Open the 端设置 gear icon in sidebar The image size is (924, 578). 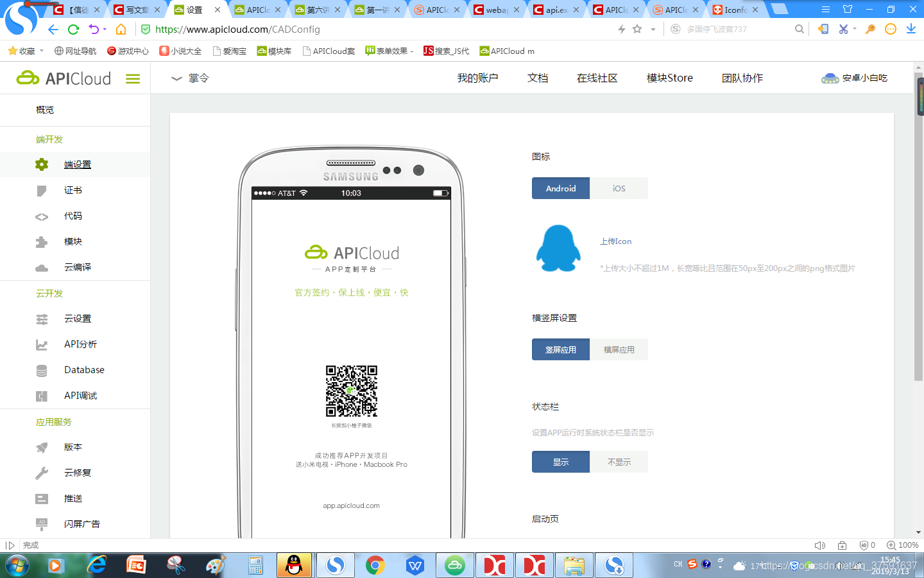tap(42, 164)
